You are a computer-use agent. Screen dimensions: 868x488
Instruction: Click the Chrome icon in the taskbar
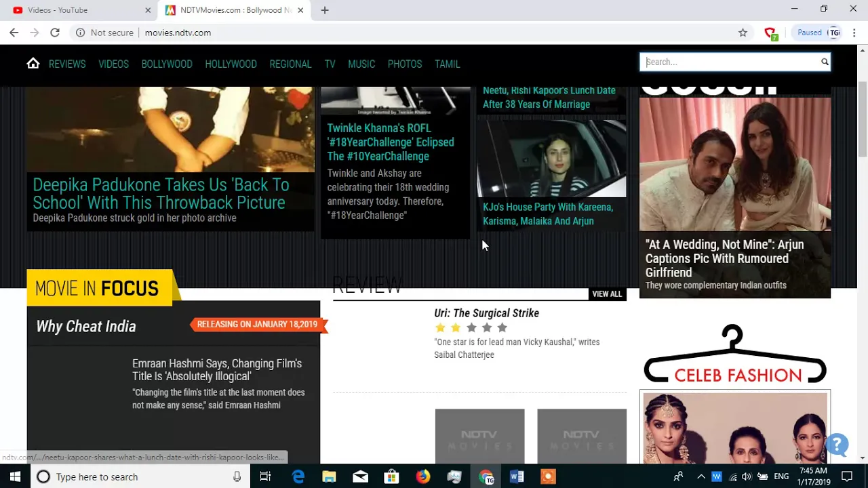click(x=486, y=476)
